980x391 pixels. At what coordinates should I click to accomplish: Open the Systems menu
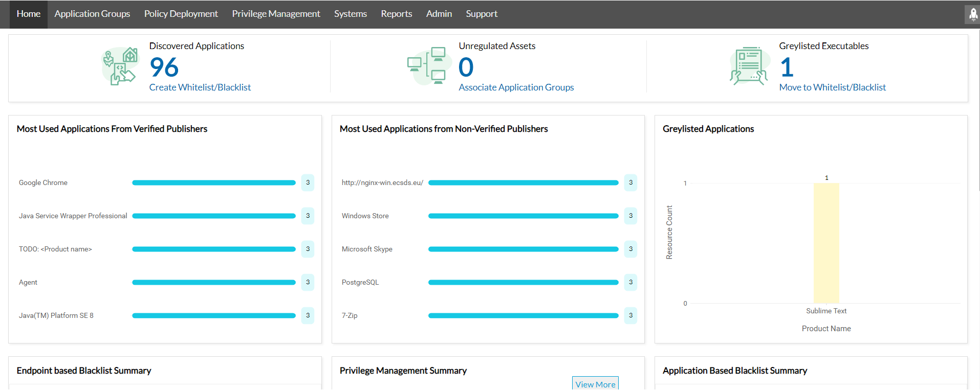350,14
